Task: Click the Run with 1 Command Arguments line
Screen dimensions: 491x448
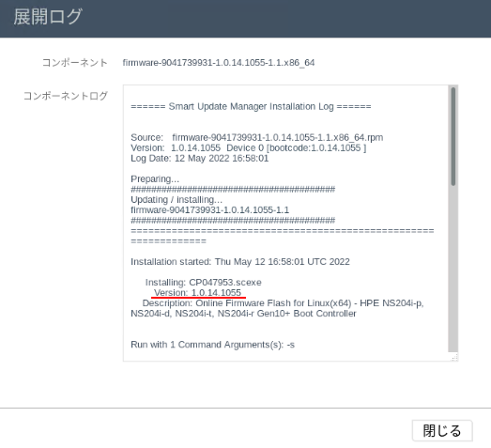Action: (212, 345)
